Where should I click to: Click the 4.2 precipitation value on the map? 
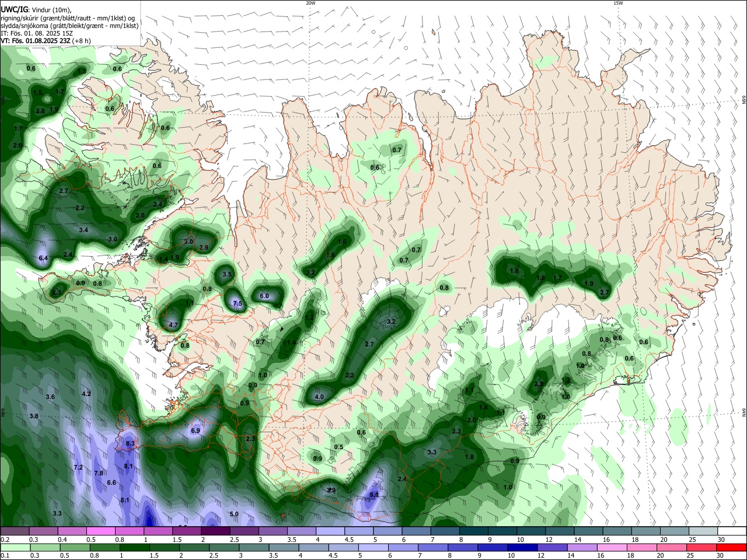pos(86,394)
